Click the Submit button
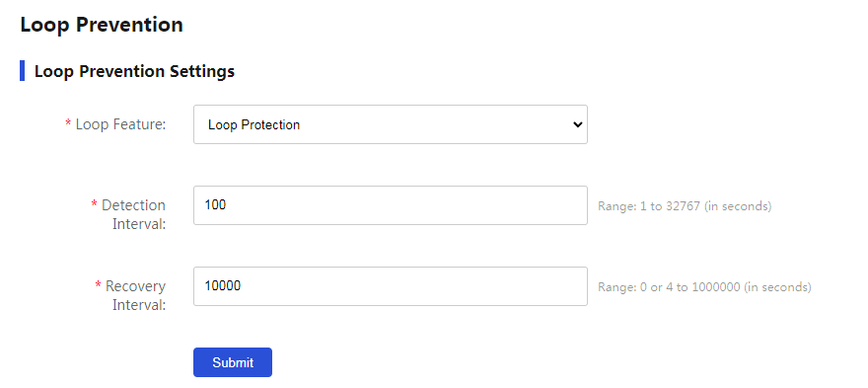Image resolution: width=868 pixels, height=388 pixels. coord(233,362)
